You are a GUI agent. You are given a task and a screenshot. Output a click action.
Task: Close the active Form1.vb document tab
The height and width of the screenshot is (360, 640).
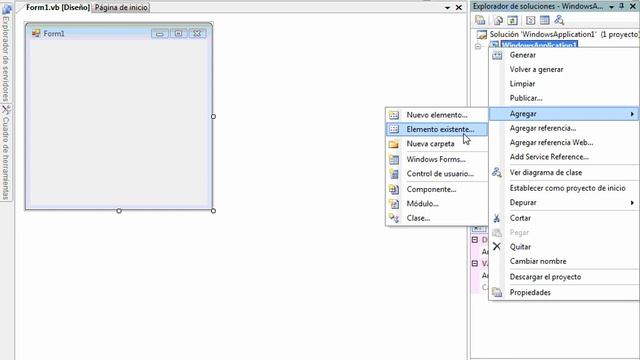tap(459, 7)
